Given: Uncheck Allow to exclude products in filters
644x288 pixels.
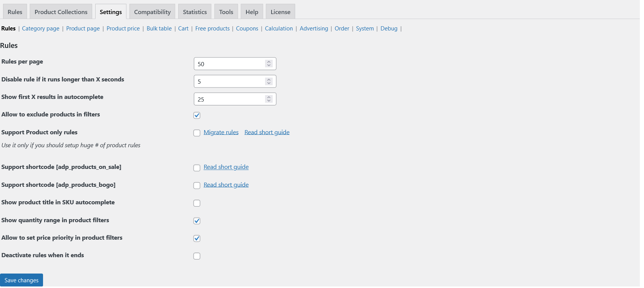Looking at the screenshot, I should [x=197, y=115].
